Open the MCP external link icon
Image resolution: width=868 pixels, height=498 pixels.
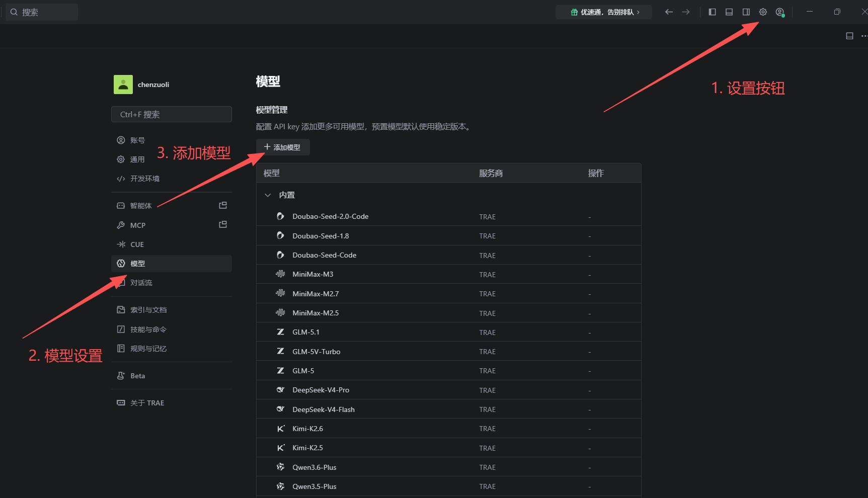pos(223,224)
